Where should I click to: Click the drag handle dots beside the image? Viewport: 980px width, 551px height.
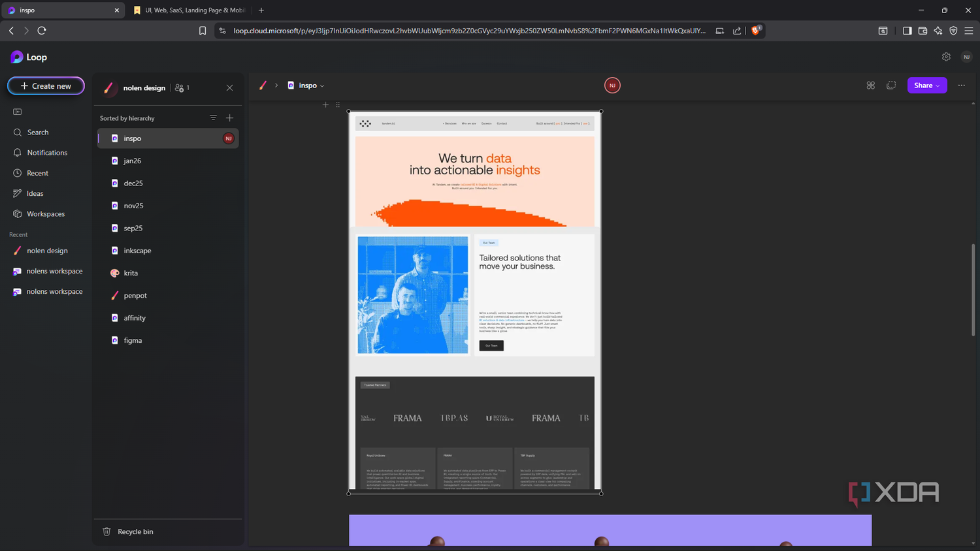(338, 104)
